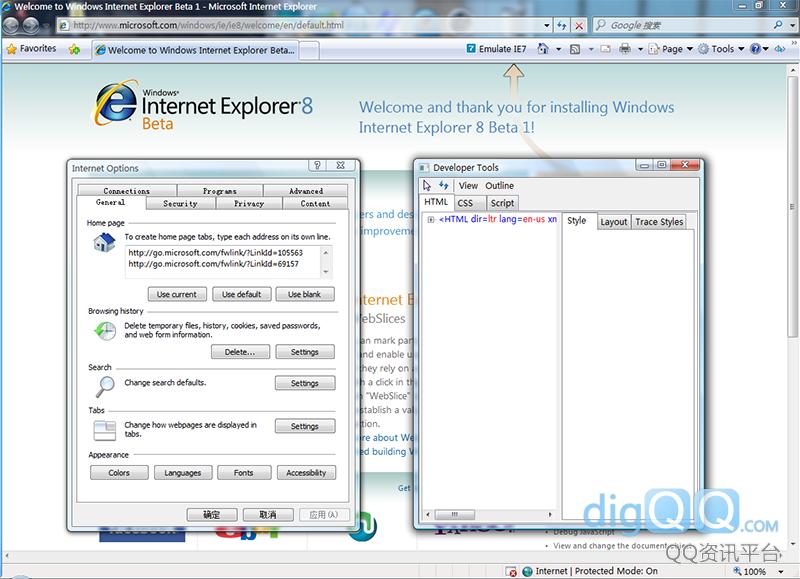Click the Use current button
This screenshot has width=800, height=579.
[x=177, y=294]
